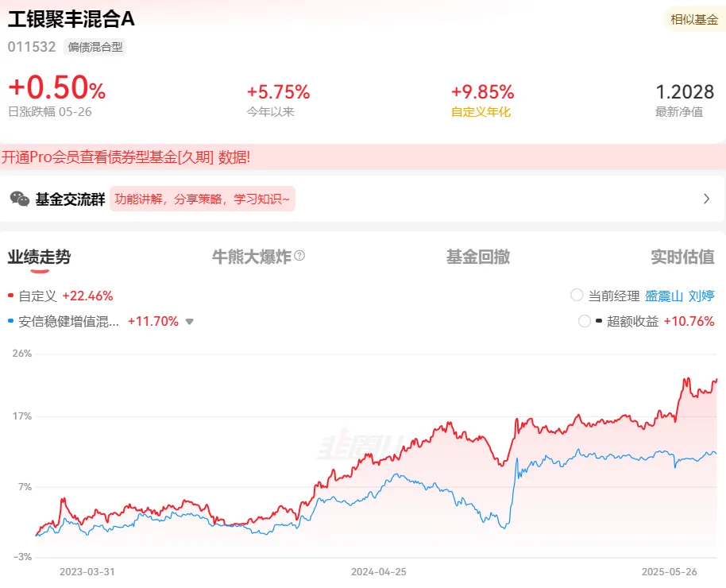Click the 7% y-axis label
The width and height of the screenshot is (726, 588).
[25, 486]
